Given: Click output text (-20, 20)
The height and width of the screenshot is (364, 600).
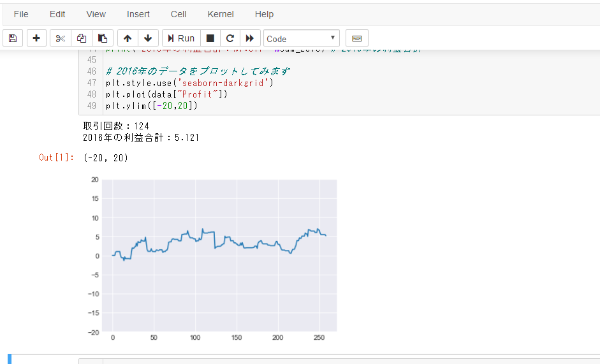Looking at the screenshot, I should pos(106,157).
